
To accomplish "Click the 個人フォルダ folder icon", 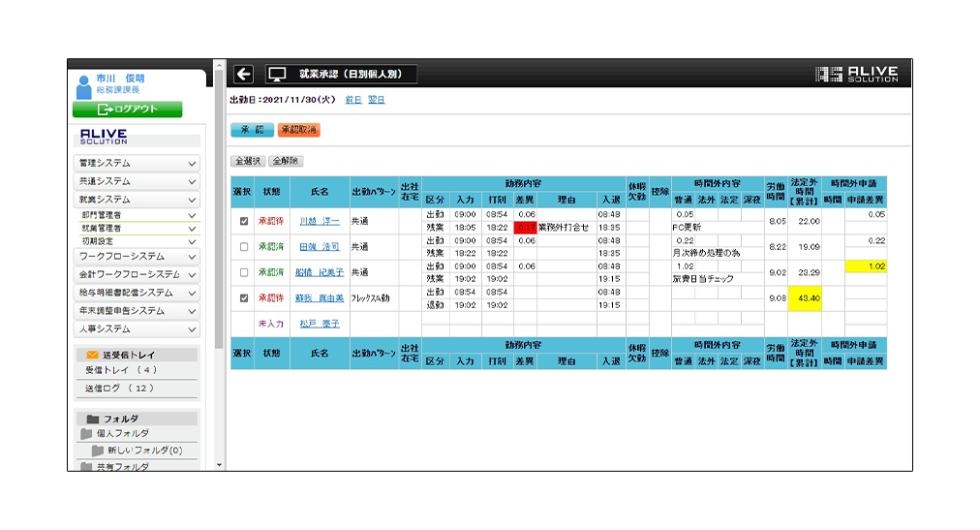I will coord(86,434).
